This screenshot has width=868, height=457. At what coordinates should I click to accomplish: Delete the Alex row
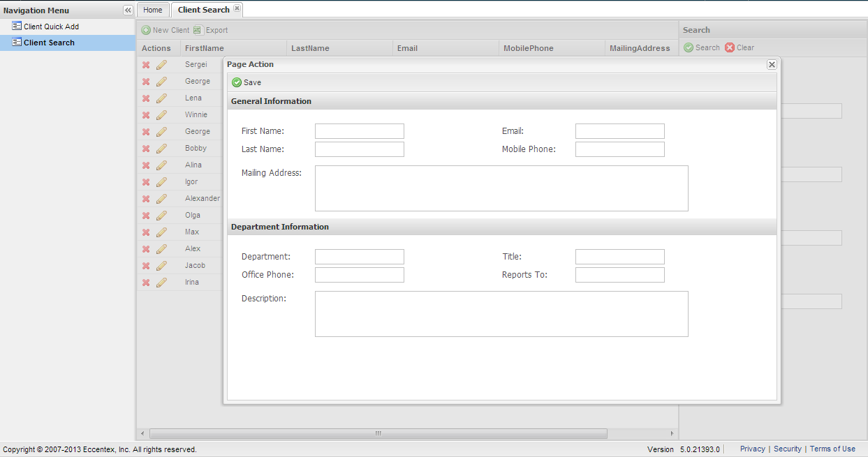coord(146,249)
